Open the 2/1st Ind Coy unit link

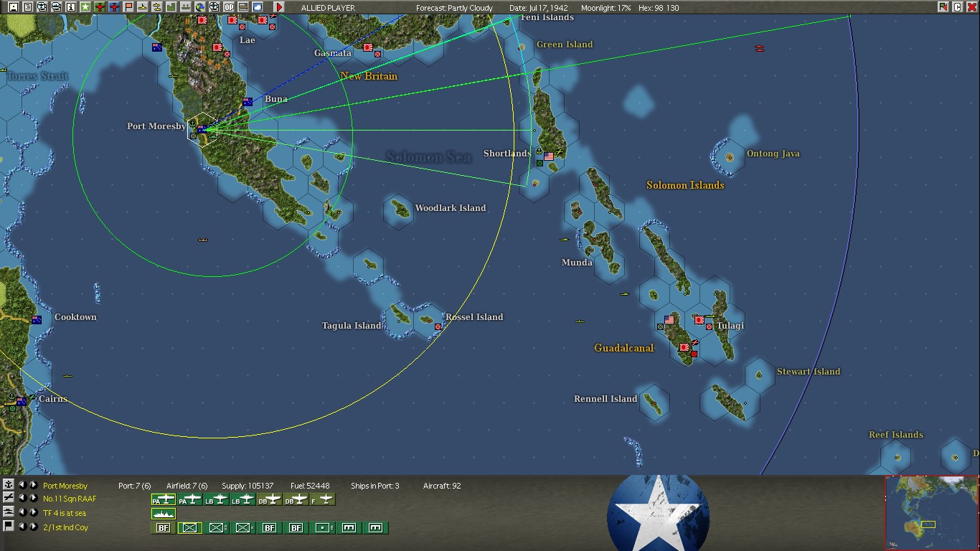pos(66,527)
